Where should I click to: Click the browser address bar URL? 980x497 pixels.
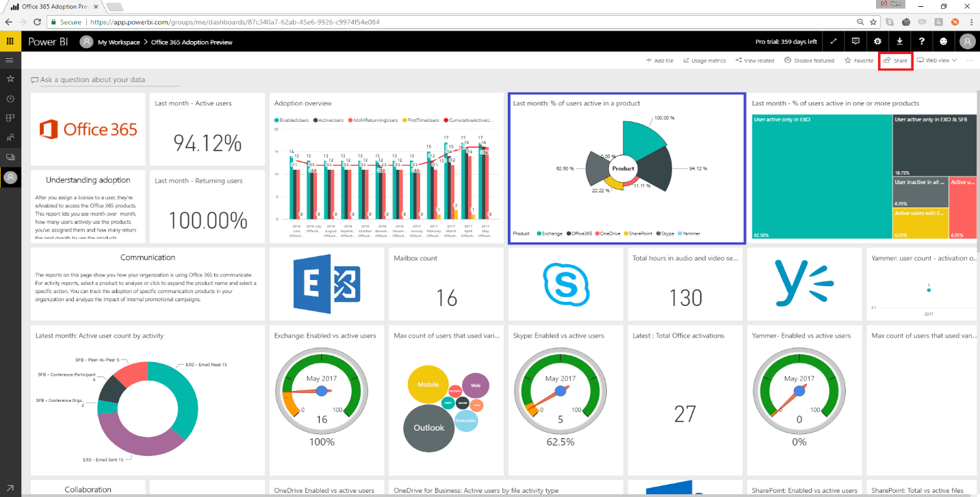click(235, 22)
